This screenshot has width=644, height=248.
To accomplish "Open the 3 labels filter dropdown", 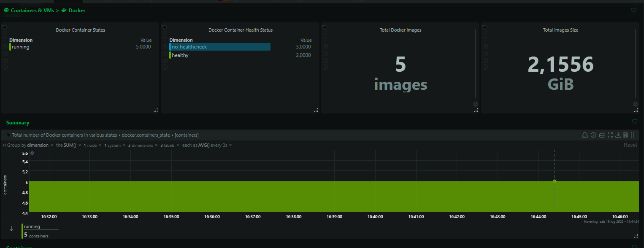I will (169, 145).
